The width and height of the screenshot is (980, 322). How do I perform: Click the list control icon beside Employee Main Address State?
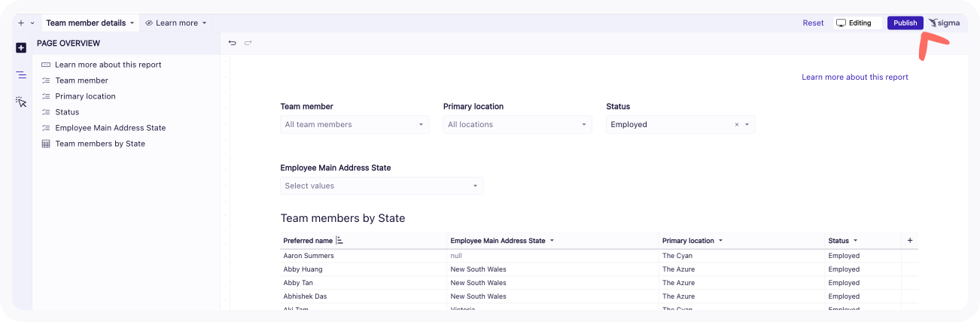pos(46,128)
